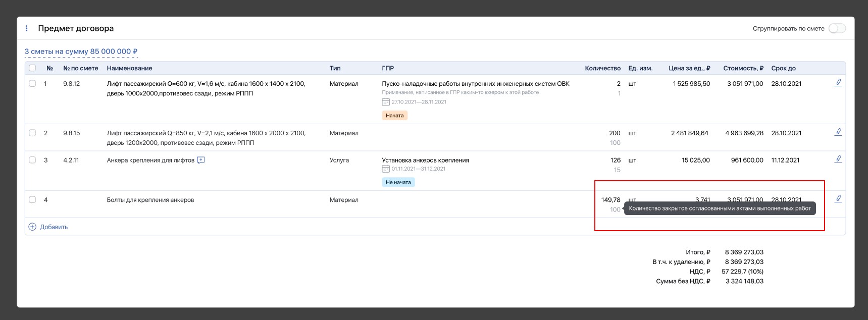868x320 pixels.
Task: Open comment icon next to Анкера крепления
Action: click(201, 160)
